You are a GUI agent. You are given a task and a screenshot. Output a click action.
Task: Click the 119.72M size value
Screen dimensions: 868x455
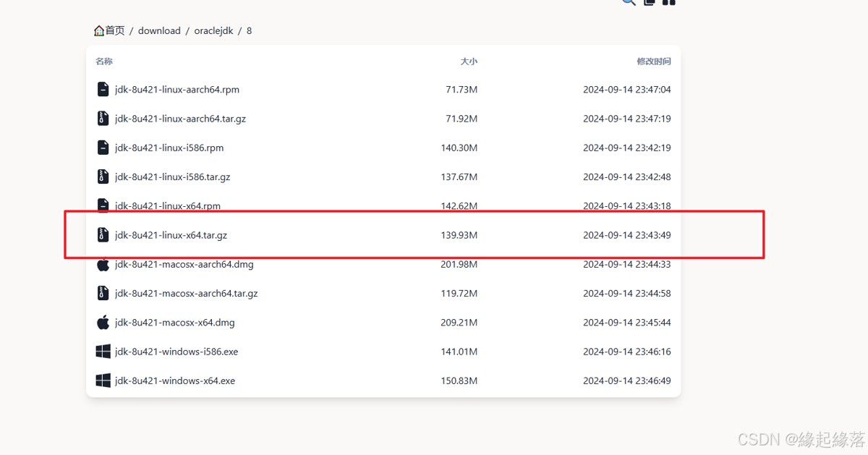459,293
